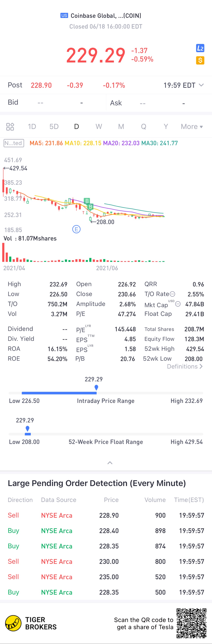Screen dimensions: 212x644
Task: Select the 5D chart period
Action: coord(54,126)
